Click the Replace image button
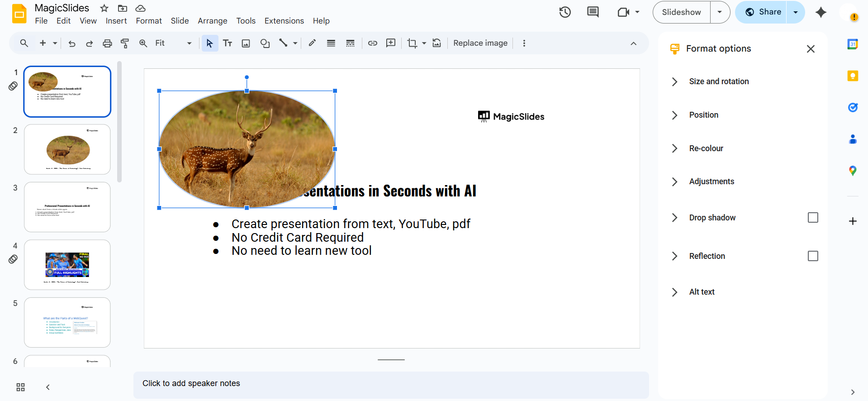The width and height of the screenshot is (868, 401). [x=480, y=43]
